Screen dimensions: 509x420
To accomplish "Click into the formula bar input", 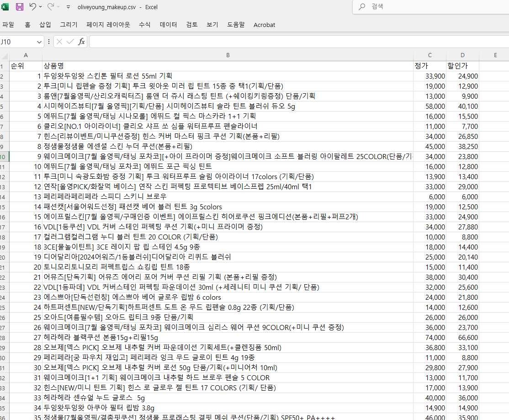I will [x=299, y=42].
